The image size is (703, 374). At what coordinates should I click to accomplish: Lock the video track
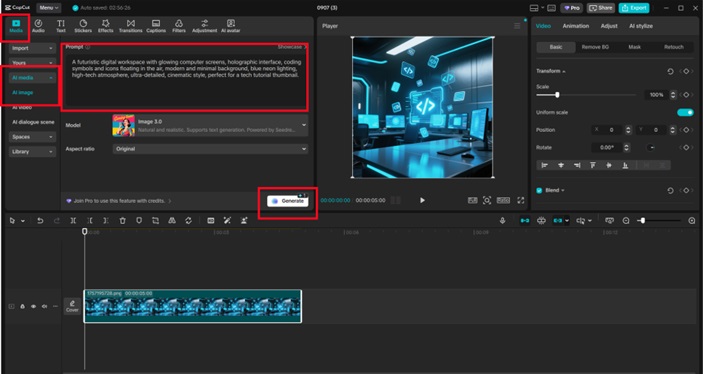22,306
